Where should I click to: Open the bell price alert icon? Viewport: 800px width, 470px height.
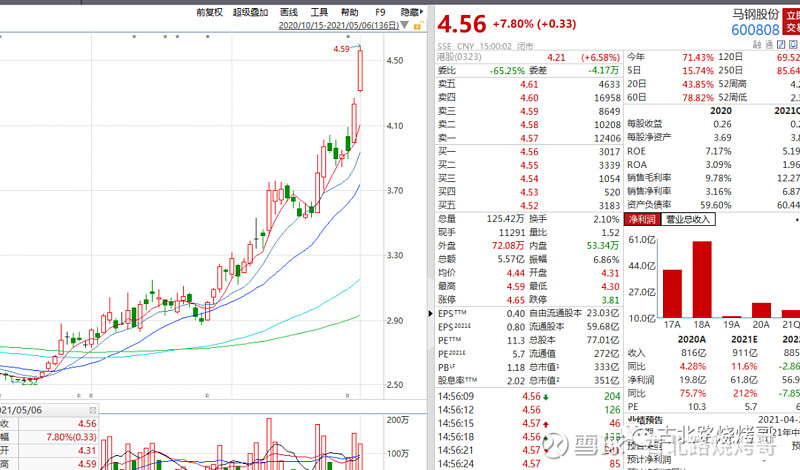[794, 45]
